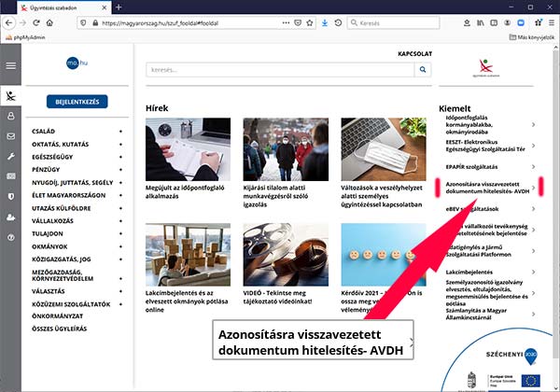Click the site search input field
The width and height of the screenshot is (560, 392).
[x=280, y=69]
